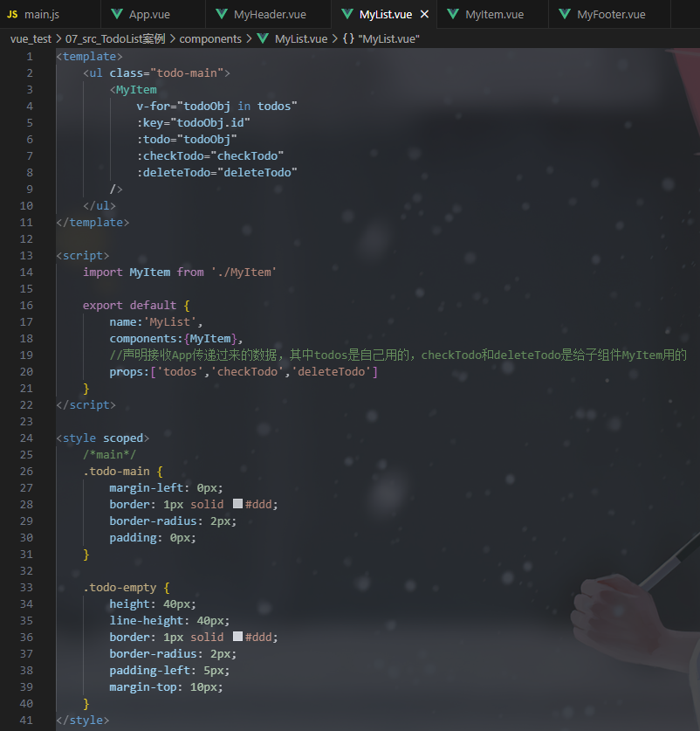
Task: Open 07_src_TodoList案例 breadcrumb folder
Action: [115, 38]
